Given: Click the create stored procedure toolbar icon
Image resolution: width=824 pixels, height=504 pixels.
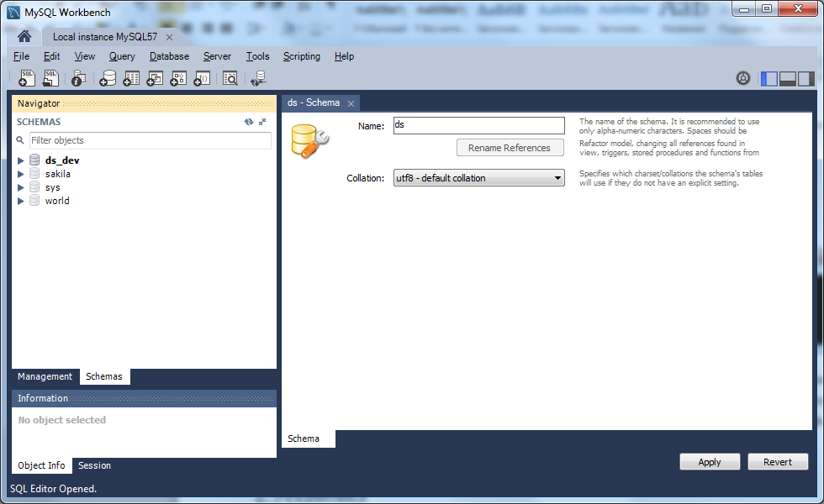Looking at the screenshot, I should tap(178, 78).
